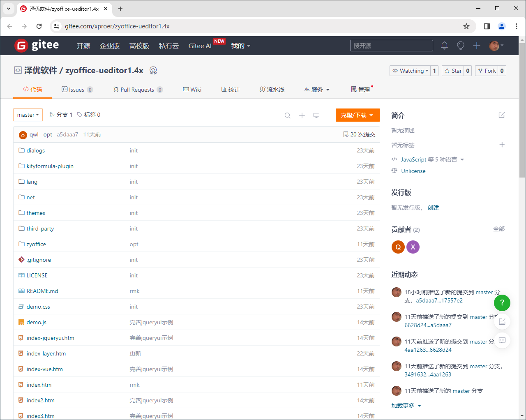Viewport: 526px width, 420px height.
Task: Expand the Watching dropdown
Action: [x=410, y=71]
